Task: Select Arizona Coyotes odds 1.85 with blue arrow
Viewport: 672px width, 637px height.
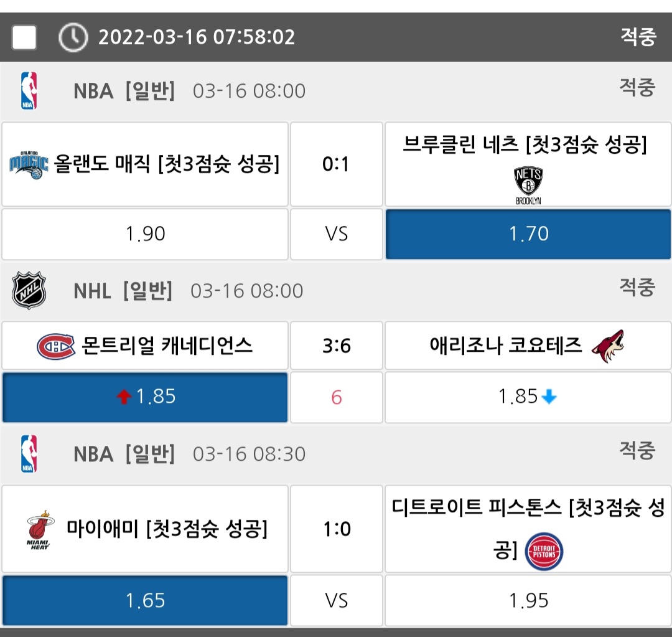Action: 528,397
